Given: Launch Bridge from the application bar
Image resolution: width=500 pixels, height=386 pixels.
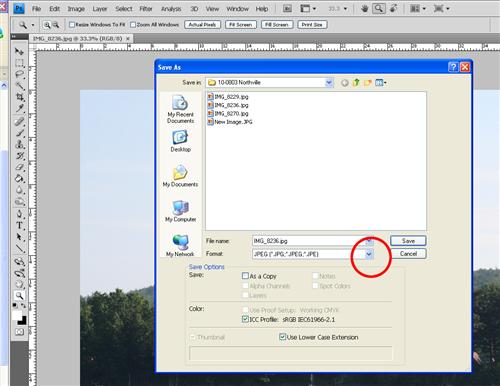Looking at the screenshot, I should pyautogui.click(x=287, y=9).
